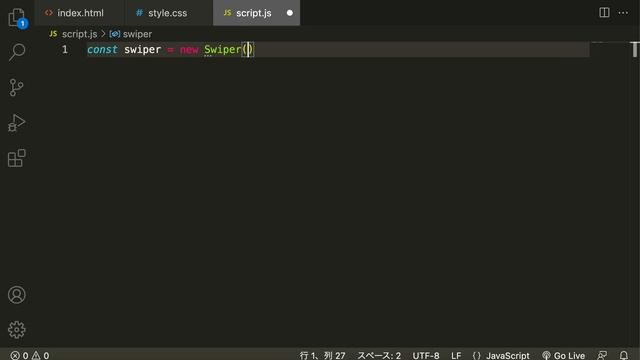Open the Search view
The width and height of the screenshot is (640, 360).
(x=17, y=52)
